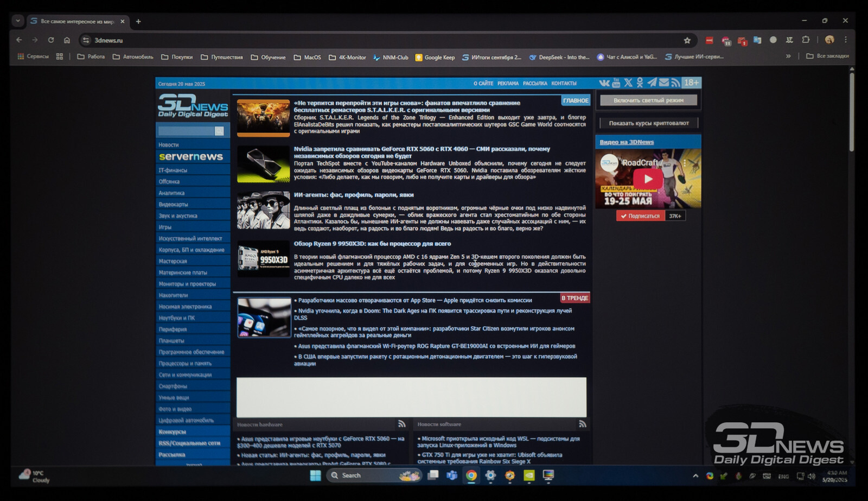The height and width of the screenshot is (501, 868).
Task: Open the S.T.A.L.K.E.R. remasters headline
Action: (407, 106)
